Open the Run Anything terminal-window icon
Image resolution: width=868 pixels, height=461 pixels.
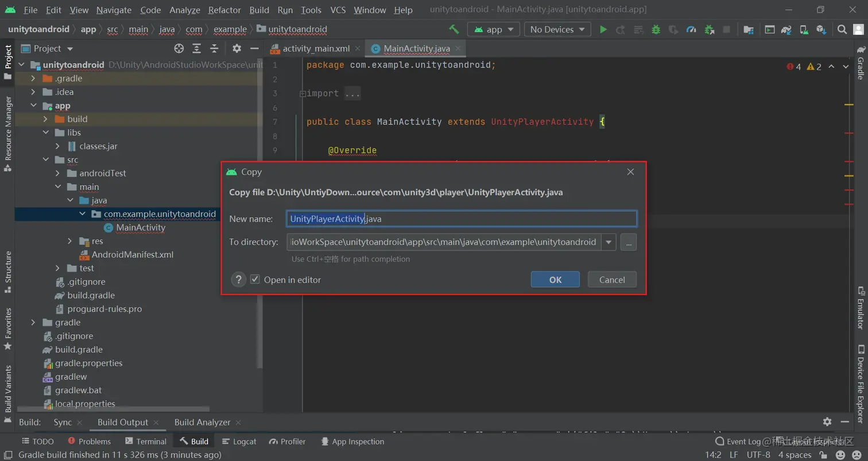point(769,29)
